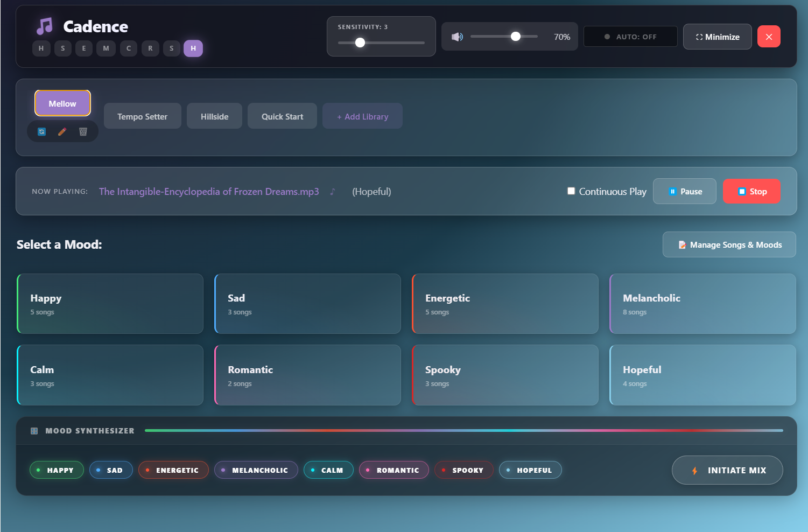Stop playback with the Stop button

tap(751, 191)
